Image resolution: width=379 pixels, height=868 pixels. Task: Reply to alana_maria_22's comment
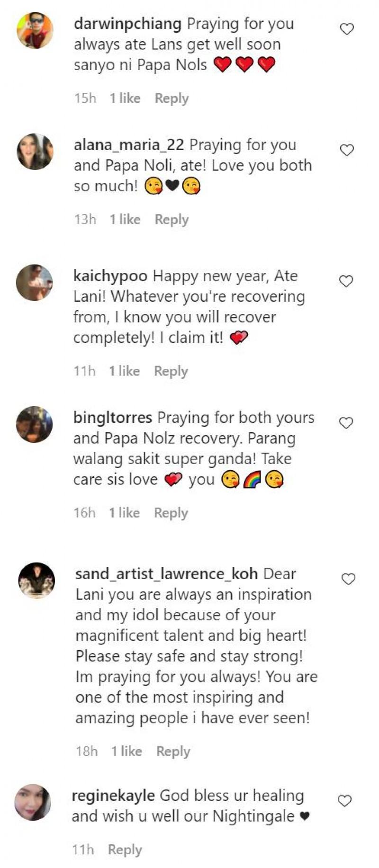click(171, 220)
